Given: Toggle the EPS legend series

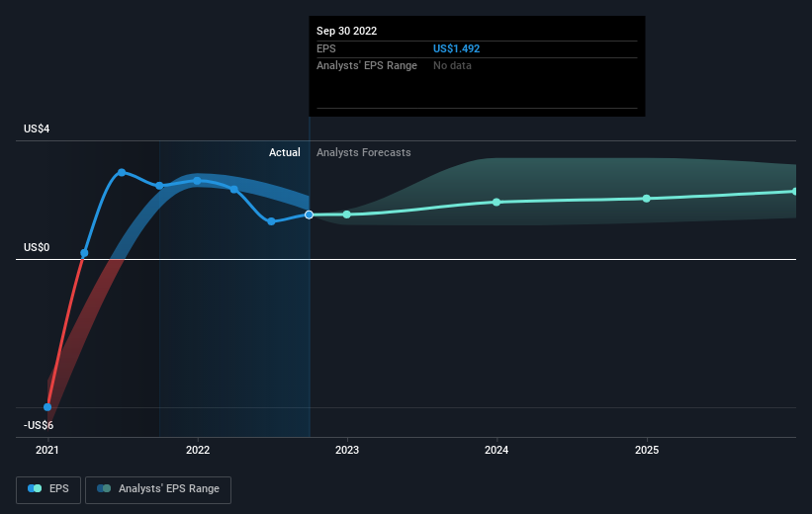Looking at the screenshot, I should (x=48, y=489).
